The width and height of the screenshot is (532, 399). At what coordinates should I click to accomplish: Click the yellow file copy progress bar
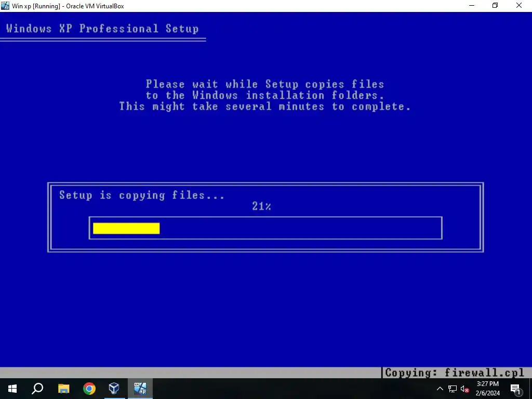(x=126, y=229)
